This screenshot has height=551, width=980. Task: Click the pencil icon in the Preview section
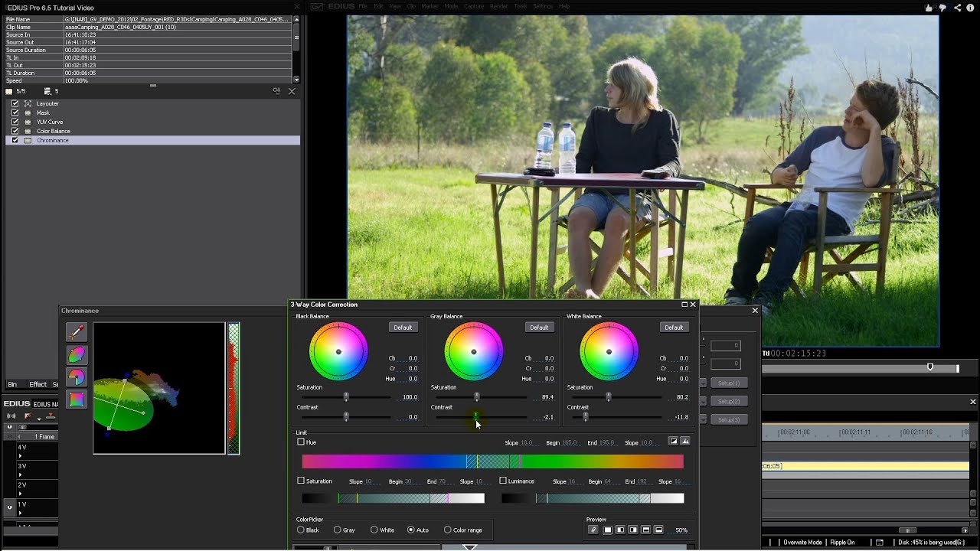click(x=593, y=529)
